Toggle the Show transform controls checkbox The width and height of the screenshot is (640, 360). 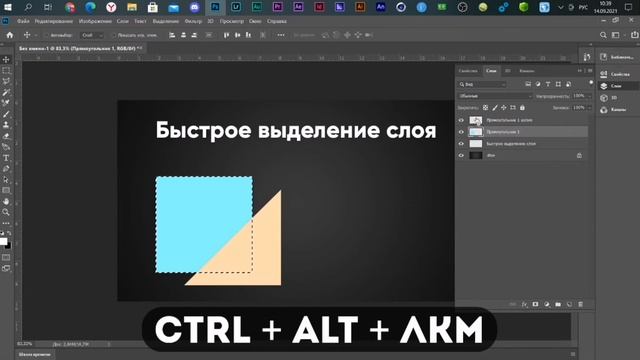[x=114, y=36]
